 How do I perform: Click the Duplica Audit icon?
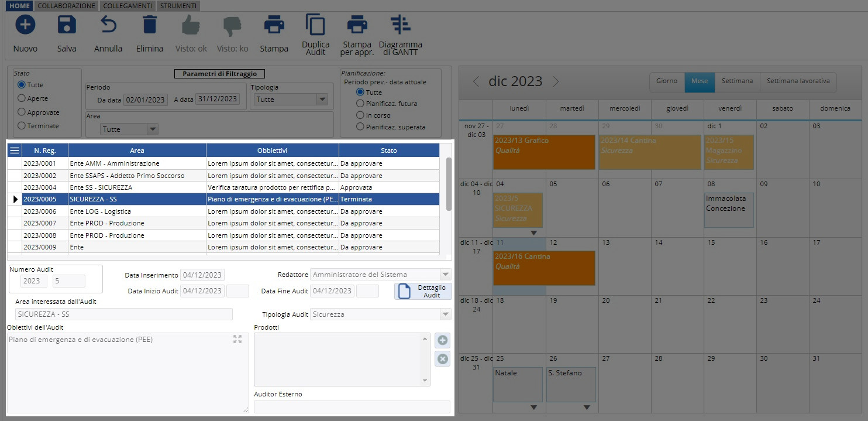(x=316, y=25)
